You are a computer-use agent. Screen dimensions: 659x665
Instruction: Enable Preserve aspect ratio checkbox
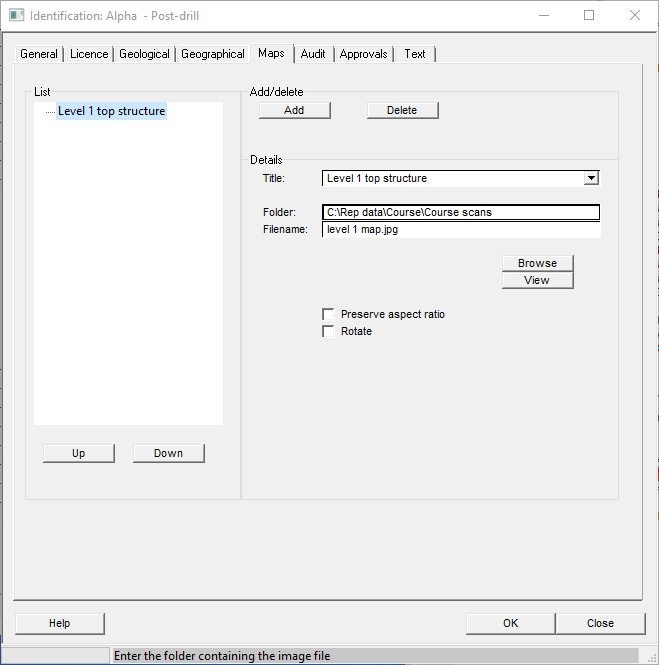pos(329,314)
